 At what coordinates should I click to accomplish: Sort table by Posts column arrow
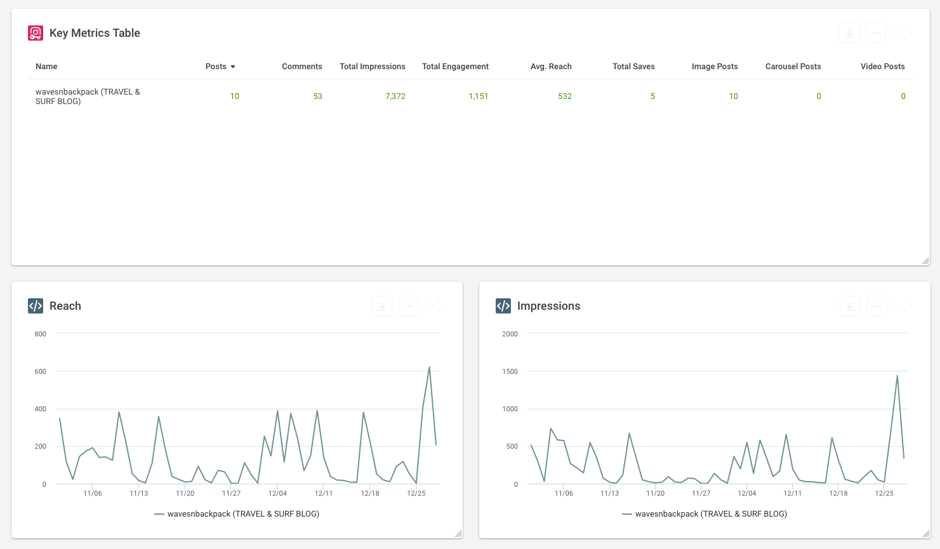tap(233, 67)
